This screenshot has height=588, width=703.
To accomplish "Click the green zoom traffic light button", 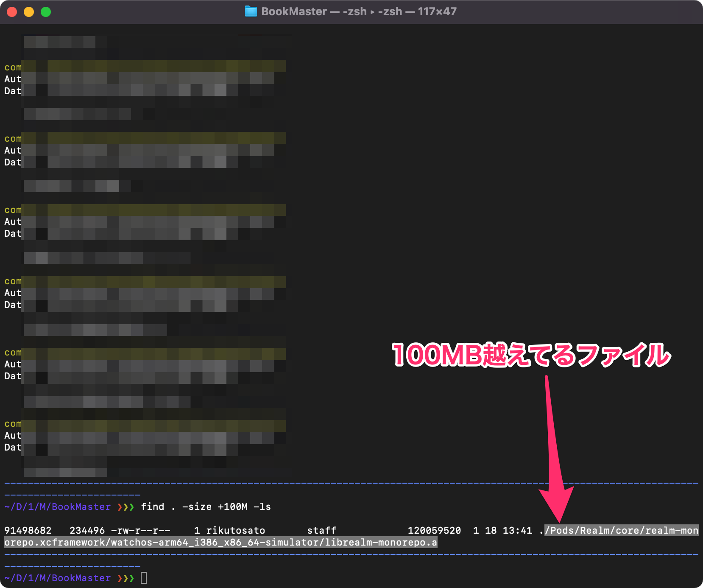I will tap(45, 12).
